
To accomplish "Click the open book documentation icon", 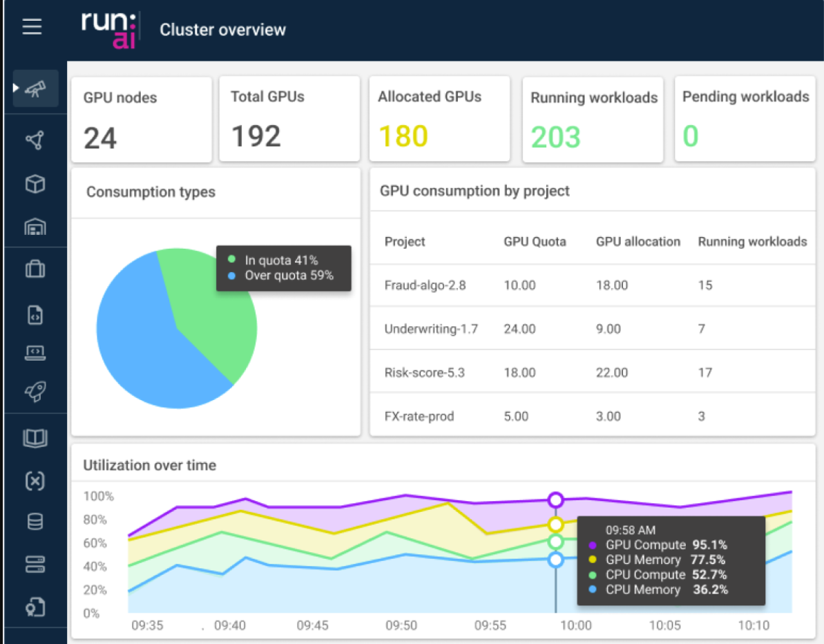I will pyautogui.click(x=33, y=437).
